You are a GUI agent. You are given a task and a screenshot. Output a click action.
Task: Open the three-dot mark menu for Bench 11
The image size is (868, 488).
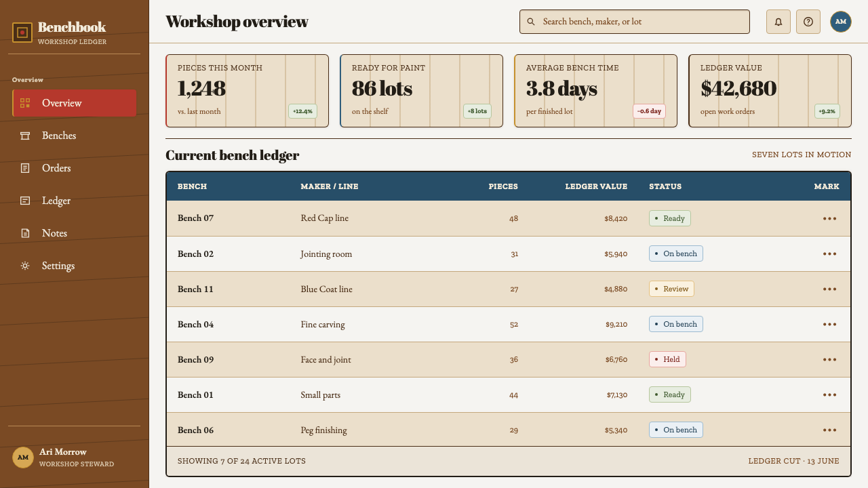[x=829, y=289]
